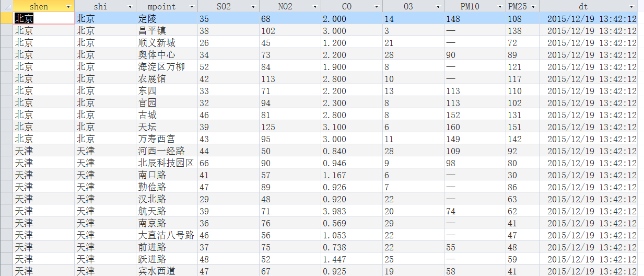This screenshot has height=276, width=644.
Task: Open the mpoint column filter dropdown arrow
Action: (192, 7)
